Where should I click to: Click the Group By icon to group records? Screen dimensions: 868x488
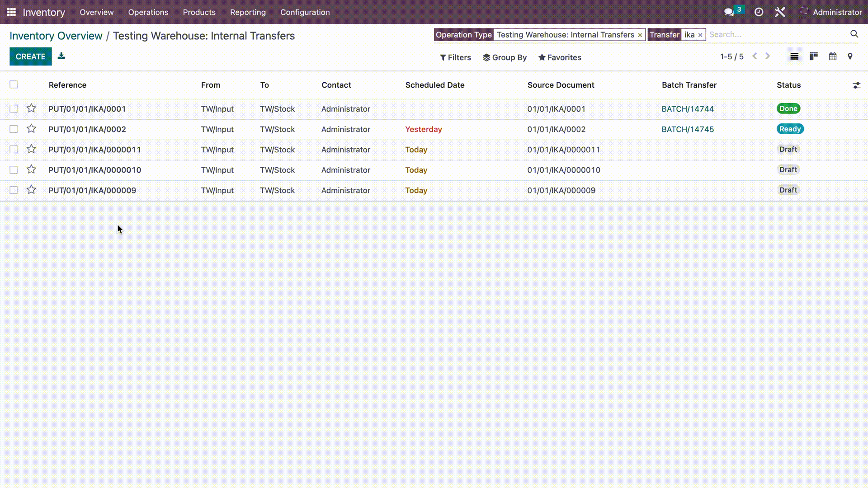[x=505, y=57]
